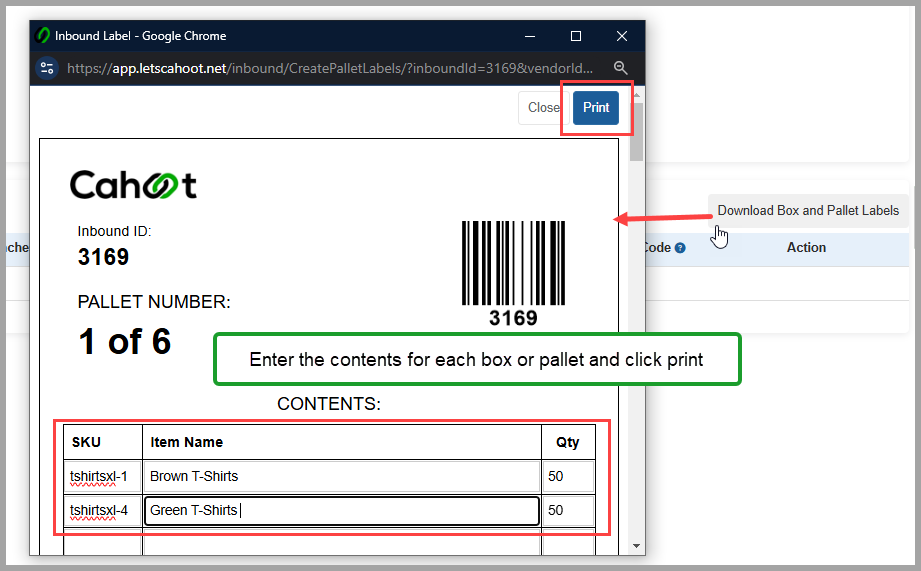Click the Close button beside Print
921x571 pixels.
[543, 108]
